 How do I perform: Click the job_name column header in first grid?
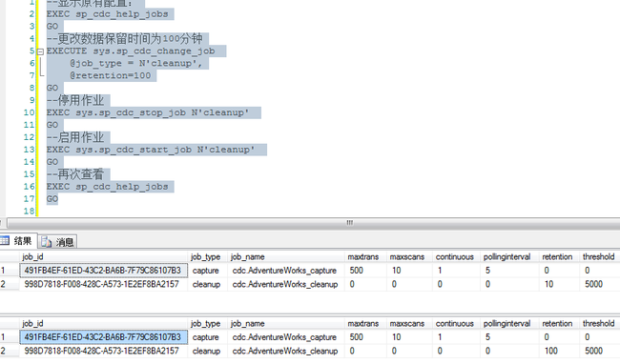pos(286,256)
